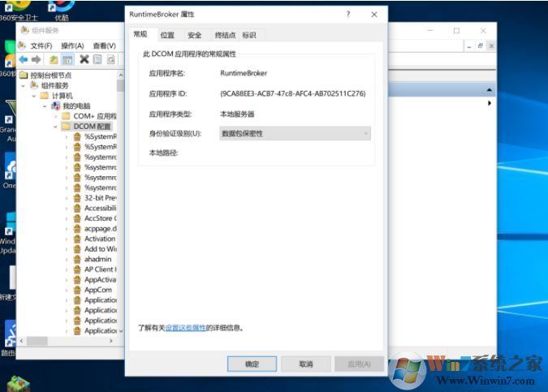The width and height of the screenshot is (548, 392).
Task: Click the package icon beside AppCom
Action: (77, 290)
